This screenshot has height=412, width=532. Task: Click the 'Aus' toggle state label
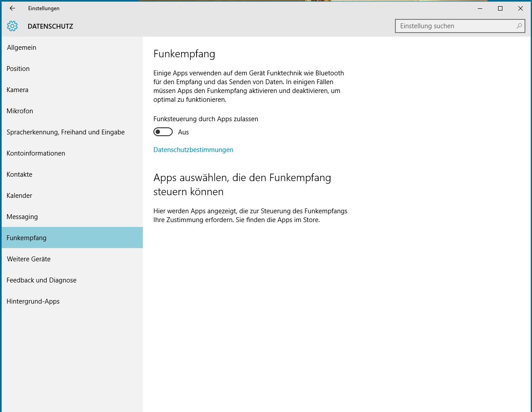pos(183,132)
